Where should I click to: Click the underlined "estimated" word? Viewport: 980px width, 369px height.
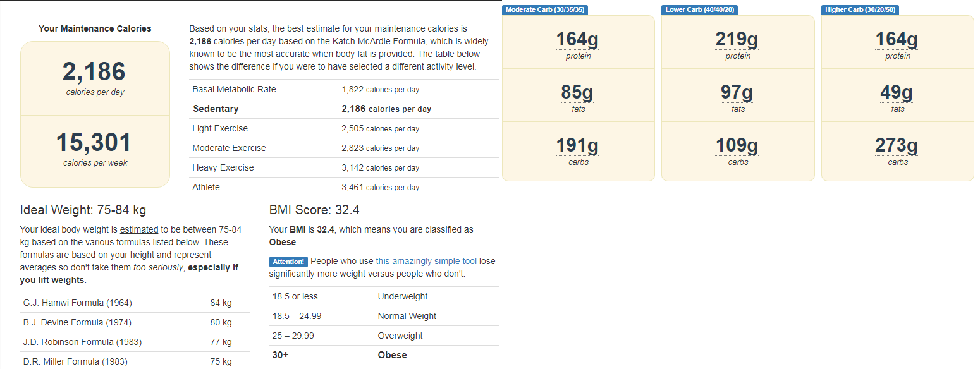point(139,229)
